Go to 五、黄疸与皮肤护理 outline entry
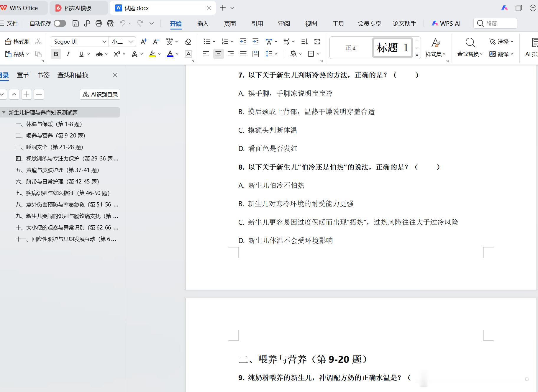This screenshot has height=392, width=538. click(57, 170)
